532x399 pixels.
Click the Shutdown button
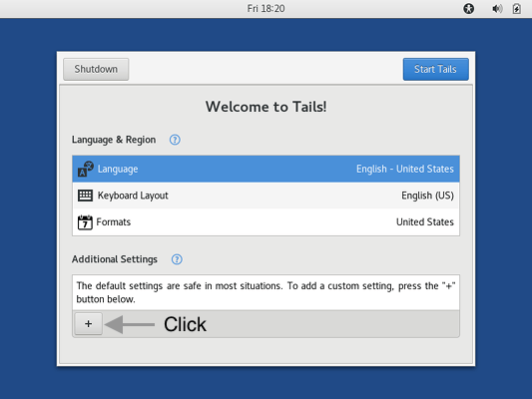[96, 69]
